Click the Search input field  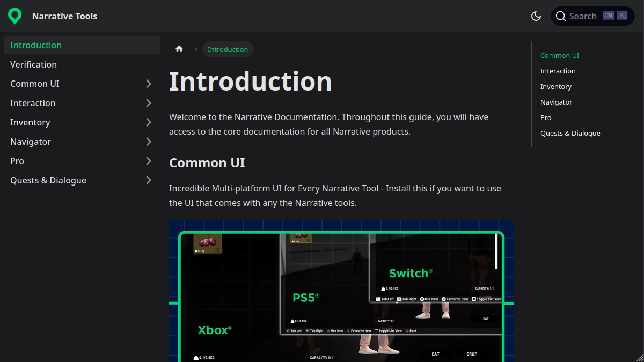tap(583, 16)
